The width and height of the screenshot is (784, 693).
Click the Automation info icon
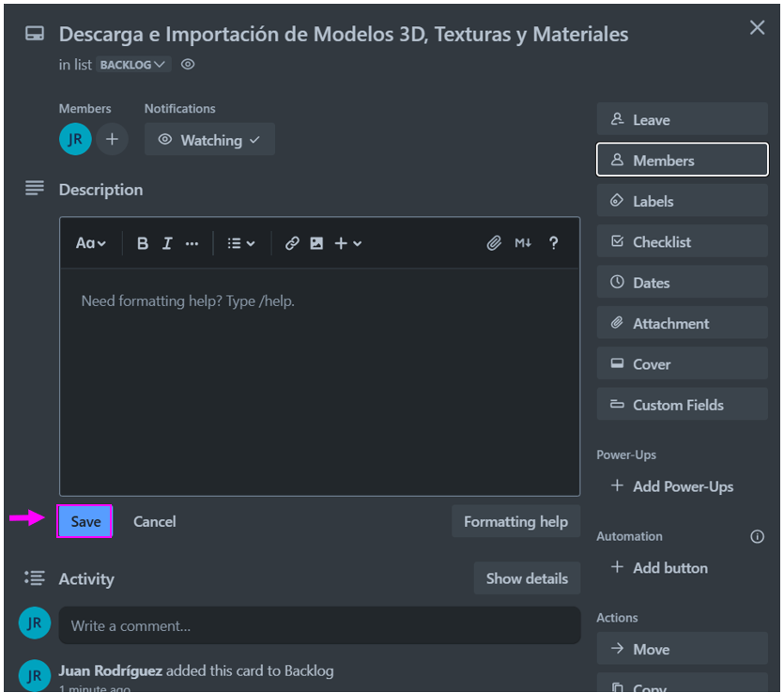pos(758,536)
